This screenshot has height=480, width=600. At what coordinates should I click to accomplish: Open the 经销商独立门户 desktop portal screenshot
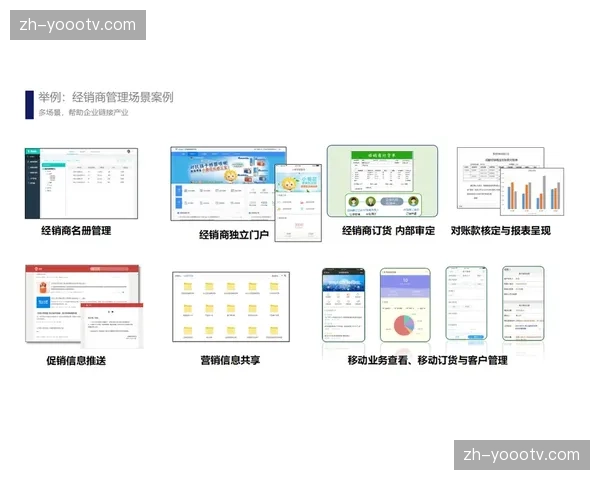(228, 183)
